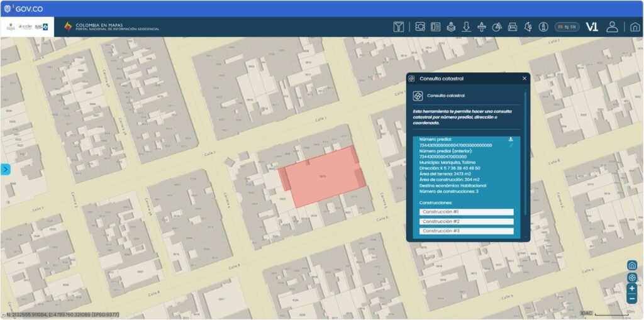The height and width of the screenshot is (320, 644).
Task: Click the Consulta catastral panel scrollbar
Action: (x=525, y=152)
